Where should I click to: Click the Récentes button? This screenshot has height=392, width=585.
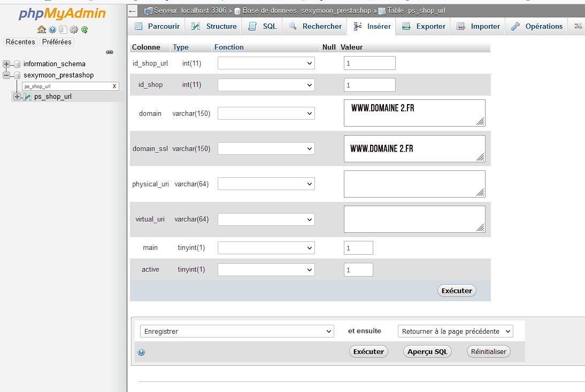[20, 42]
